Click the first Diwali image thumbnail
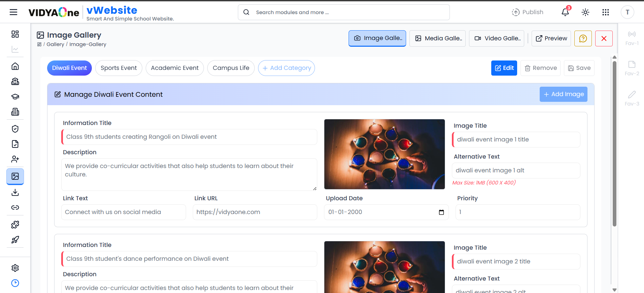Image resolution: width=644 pixels, height=293 pixels. point(385,154)
